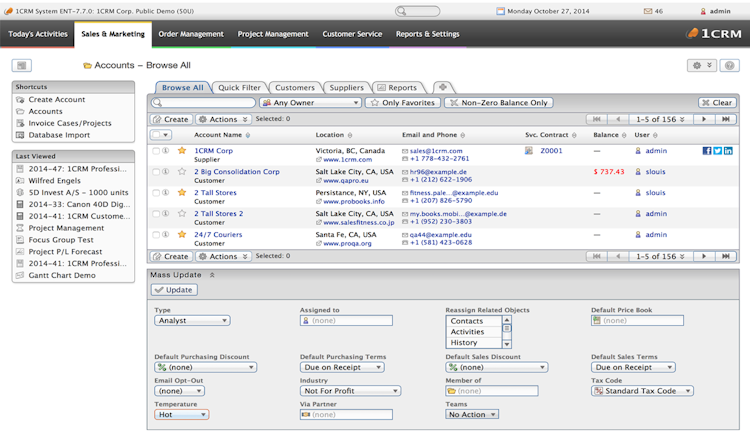Go to last page in bottom pager
Screen dimensions: 750x433
coord(726,256)
